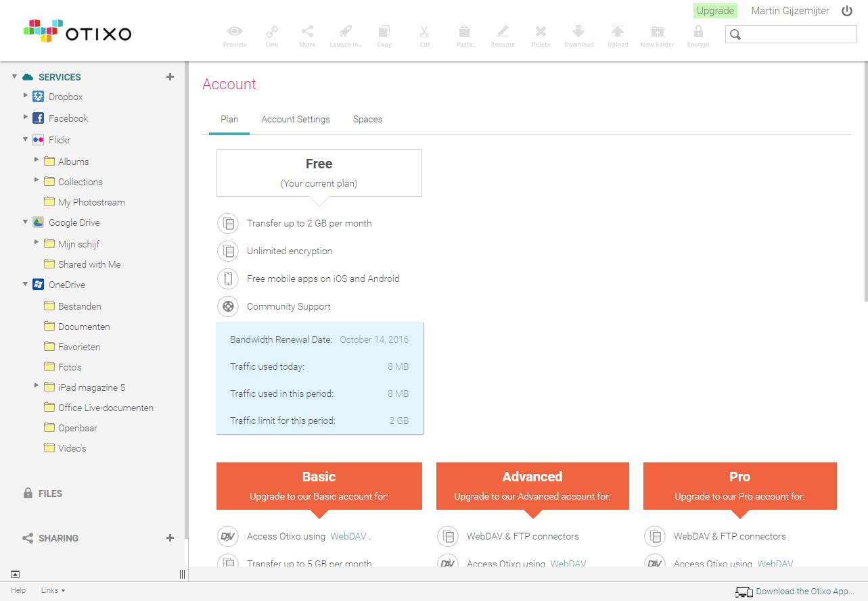Click the Rename pencil icon
This screenshot has width=868, height=601.
(x=502, y=31)
